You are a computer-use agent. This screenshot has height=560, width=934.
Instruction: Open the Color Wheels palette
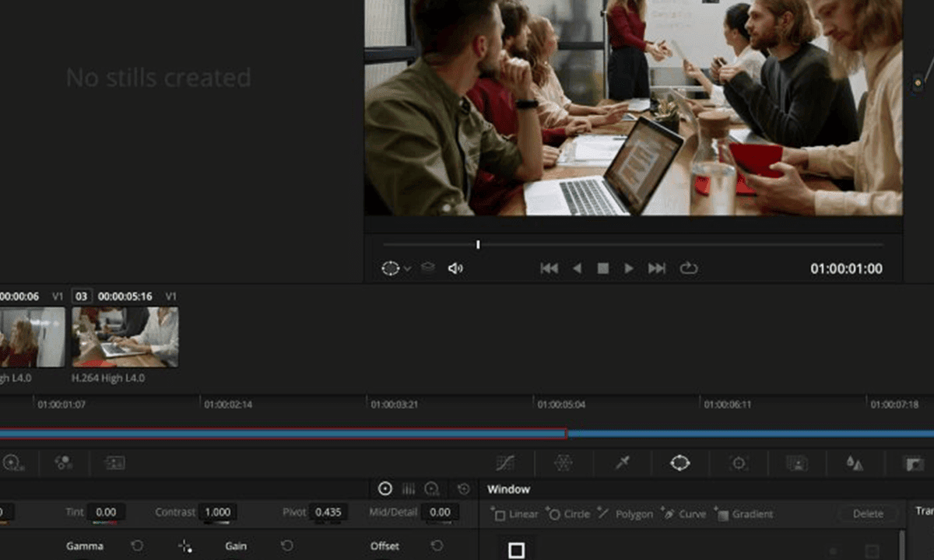[12, 463]
